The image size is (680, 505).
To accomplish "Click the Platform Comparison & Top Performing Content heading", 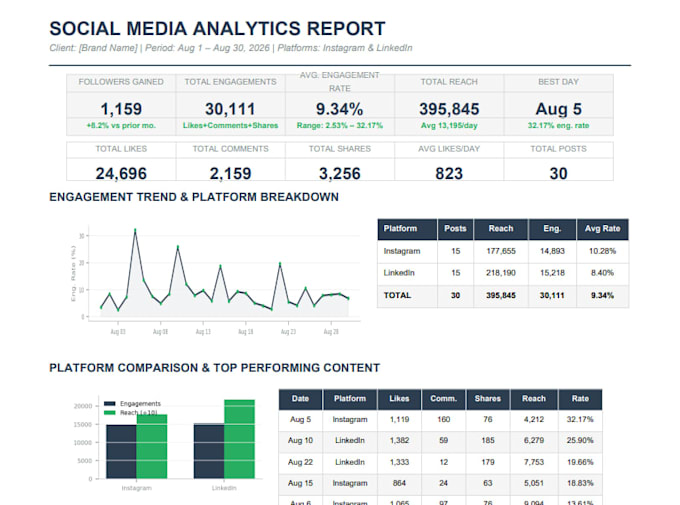I will (215, 368).
